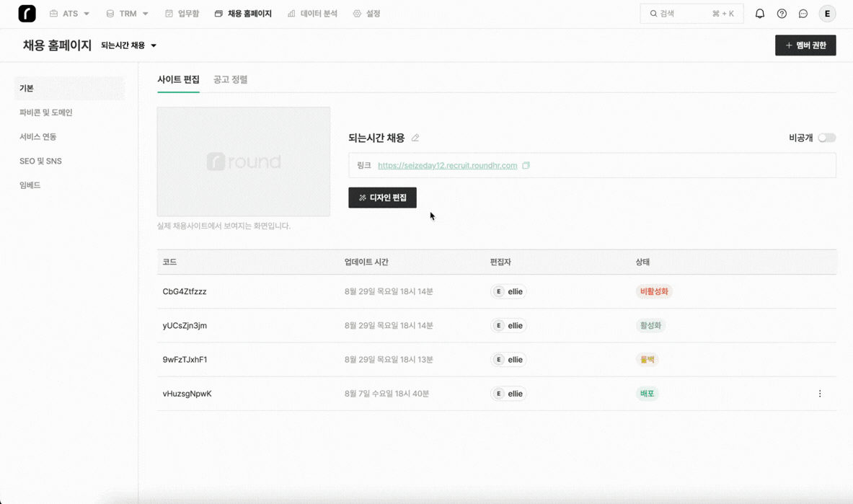Open 데이터 분석 in the top menu
The image size is (853, 504).
click(x=312, y=14)
